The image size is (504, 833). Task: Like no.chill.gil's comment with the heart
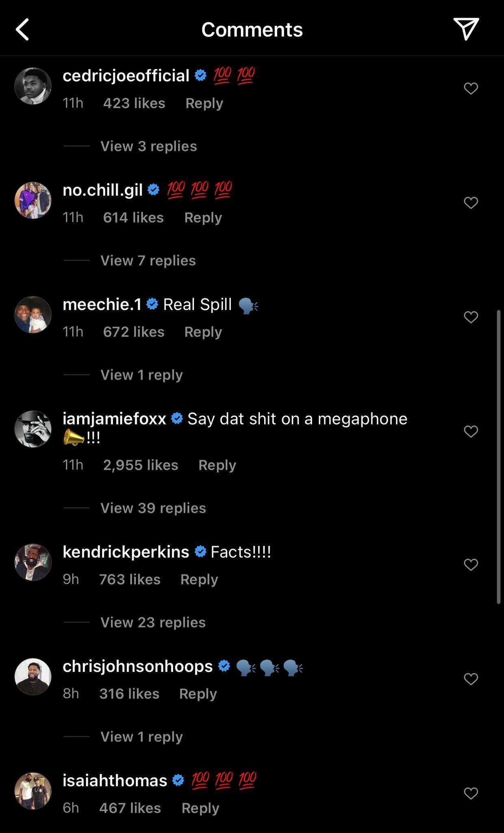click(471, 203)
